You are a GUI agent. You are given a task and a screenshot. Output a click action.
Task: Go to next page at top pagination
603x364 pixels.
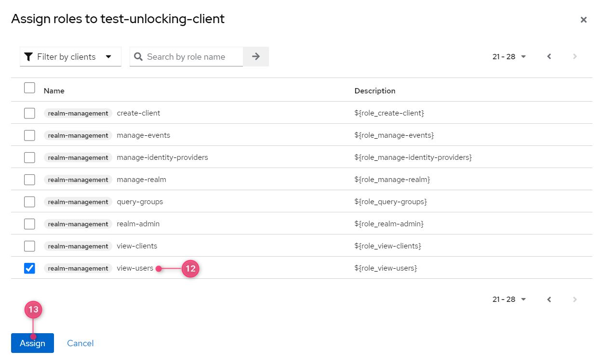tap(575, 57)
